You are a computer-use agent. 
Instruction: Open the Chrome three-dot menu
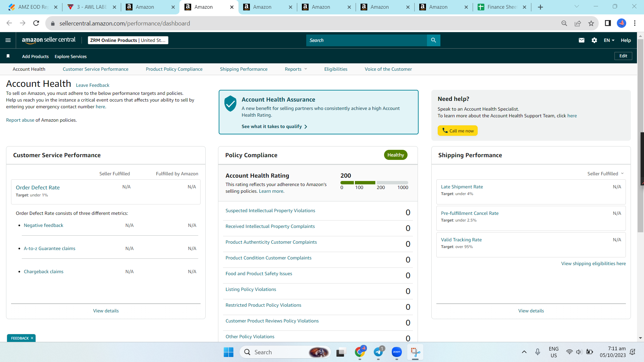click(635, 23)
